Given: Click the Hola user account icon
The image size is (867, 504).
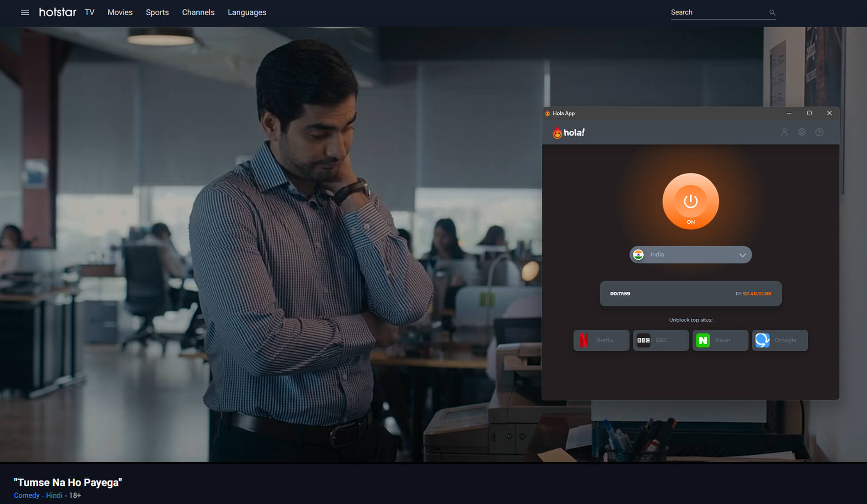Looking at the screenshot, I should (x=784, y=133).
